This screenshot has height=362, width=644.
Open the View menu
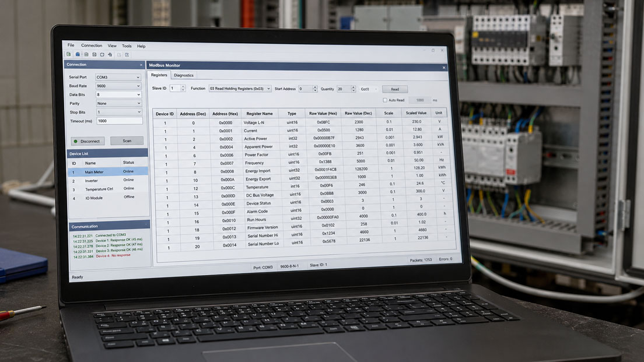tap(112, 46)
